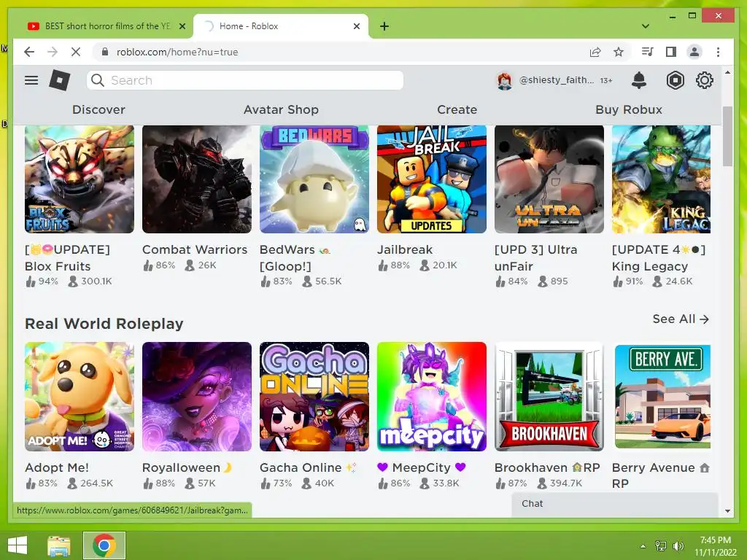Open the Windows Start button

[x=18, y=545]
